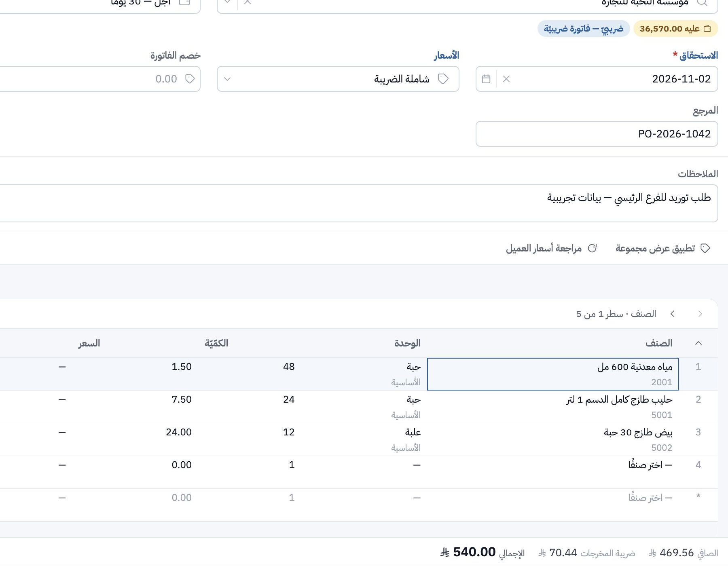Click price 1.50 in row 1

pos(182,367)
